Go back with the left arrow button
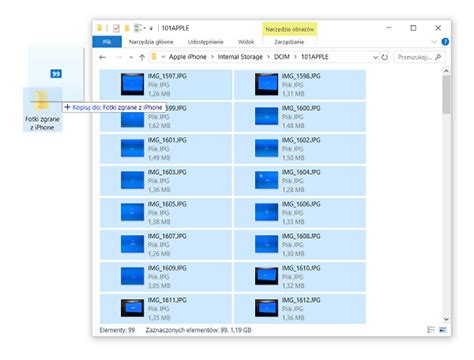This screenshot has width=474, height=360. 102,57
